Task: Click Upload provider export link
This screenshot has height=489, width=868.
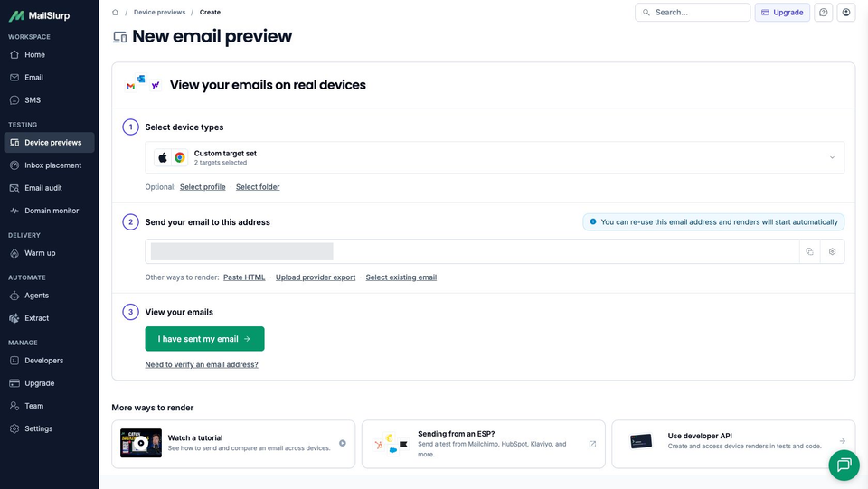Action: (316, 277)
